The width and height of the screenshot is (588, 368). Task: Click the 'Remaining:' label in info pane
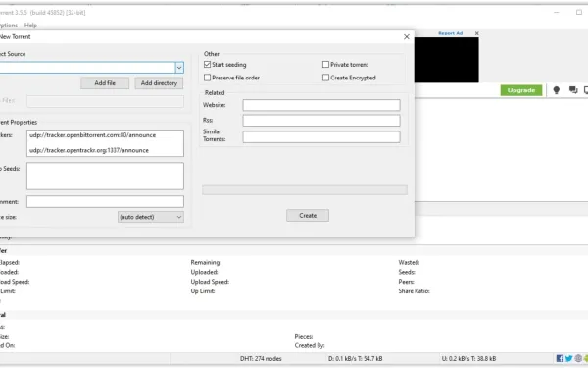coord(206,262)
